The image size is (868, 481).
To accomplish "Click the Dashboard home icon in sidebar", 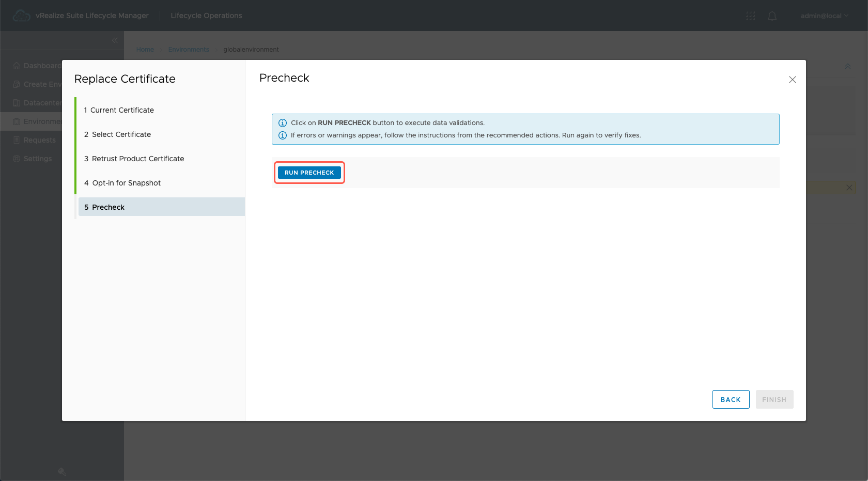I will [17, 66].
